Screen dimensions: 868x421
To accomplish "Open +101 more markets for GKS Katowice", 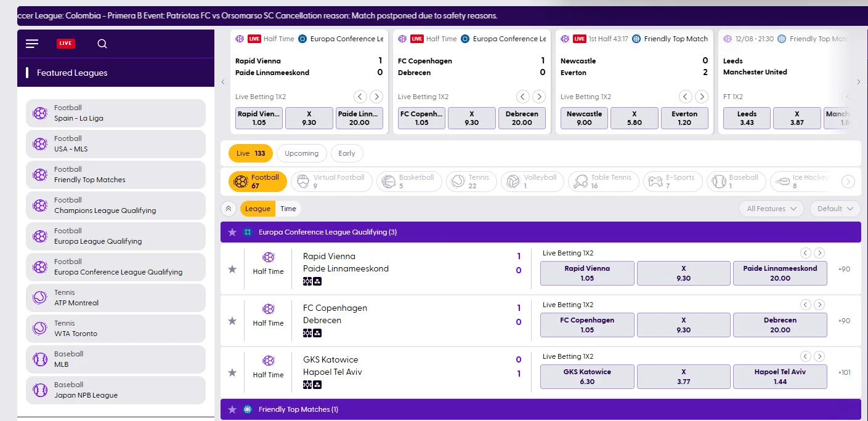I will 844,372.
